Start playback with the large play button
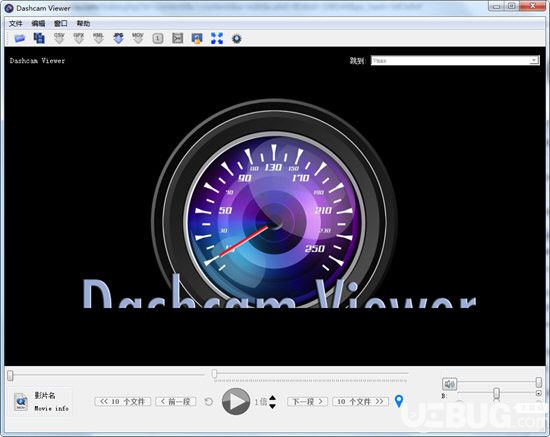 [x=236, y=401]
